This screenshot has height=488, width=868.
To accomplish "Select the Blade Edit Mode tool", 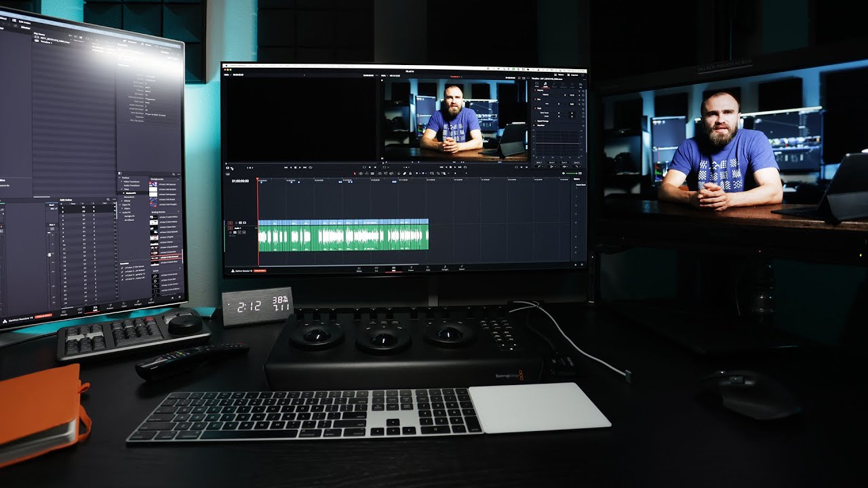I will (372, 173).
